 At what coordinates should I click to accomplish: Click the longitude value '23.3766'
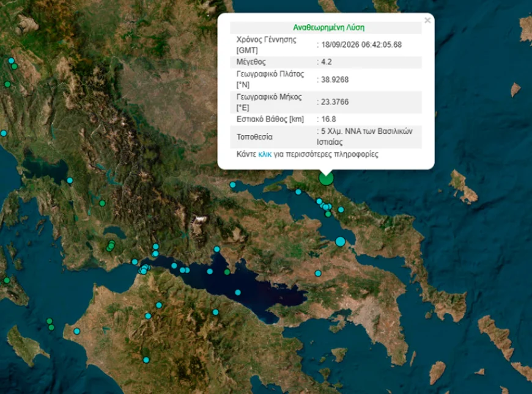click(335, 102)
